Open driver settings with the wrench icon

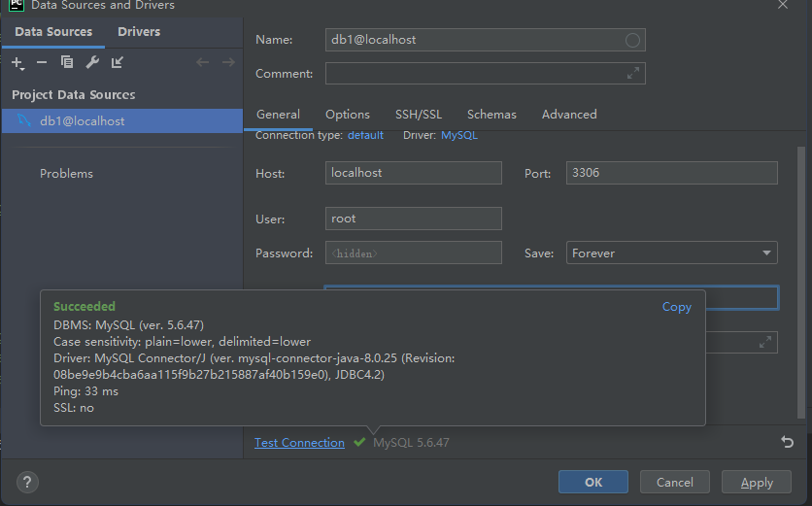pyautogui.click(x=92, y=63)
